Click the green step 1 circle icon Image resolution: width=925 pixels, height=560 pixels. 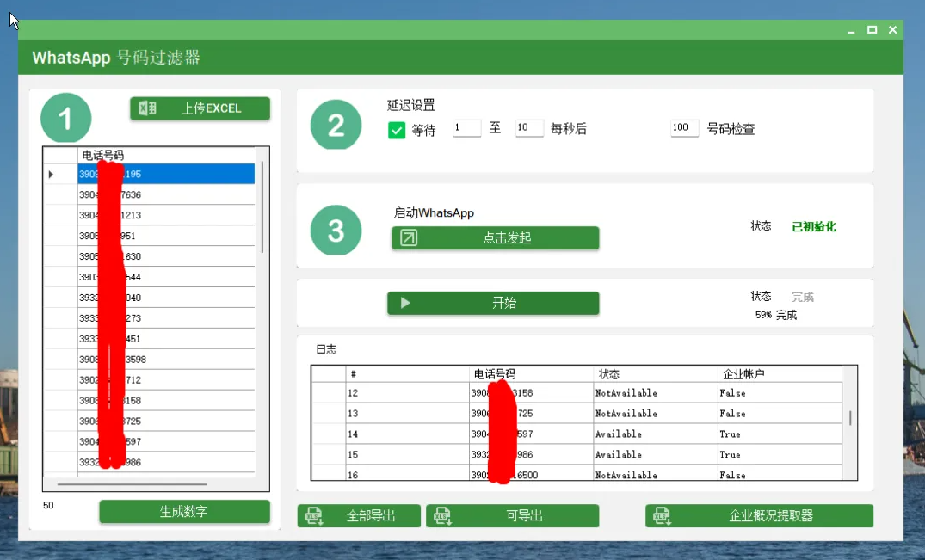tap(66, 118)
